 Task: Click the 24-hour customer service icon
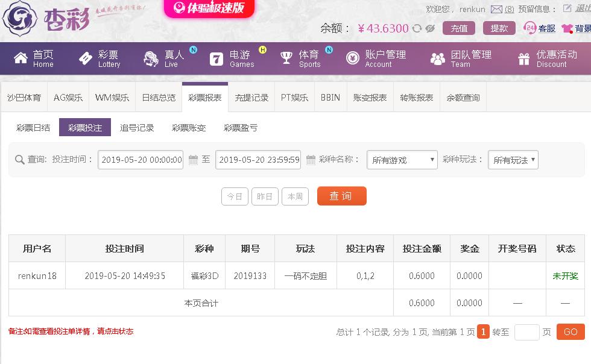pyautogui.click(x=529, y=28)
